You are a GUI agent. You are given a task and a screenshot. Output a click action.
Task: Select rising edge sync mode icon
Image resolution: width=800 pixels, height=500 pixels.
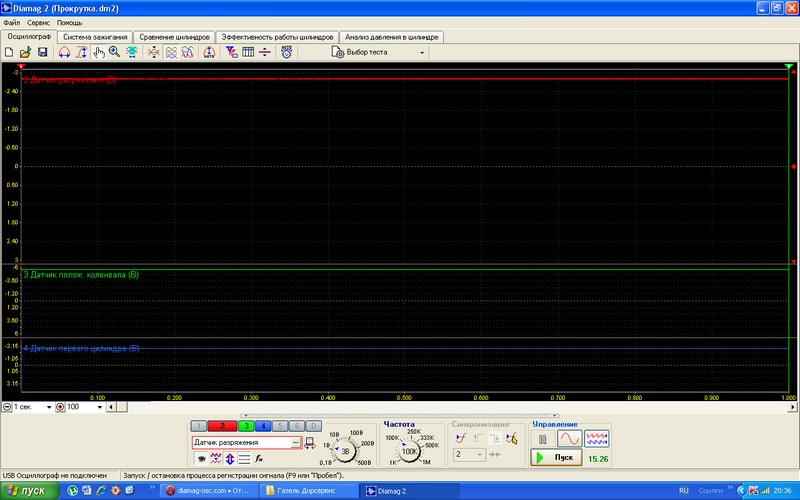click(478, 438)
